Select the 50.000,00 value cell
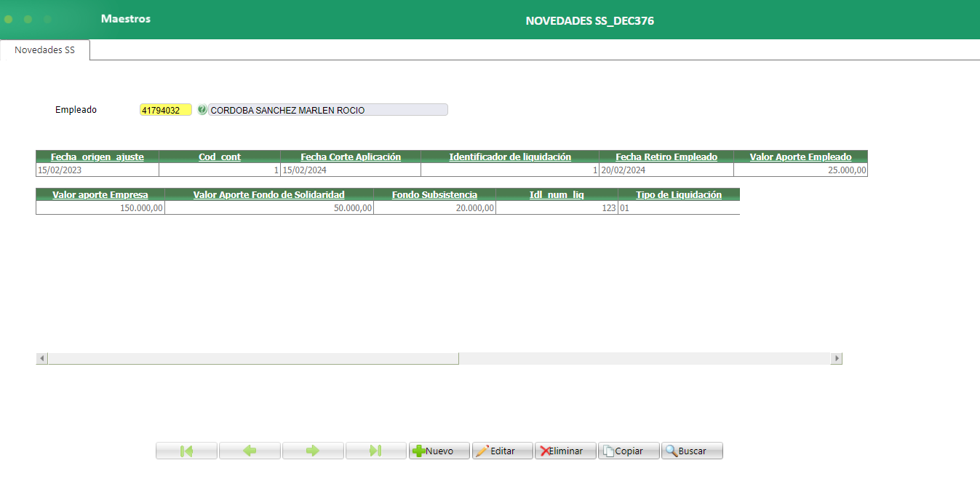This screenshot has height=479, width=980. pos(269,207)
